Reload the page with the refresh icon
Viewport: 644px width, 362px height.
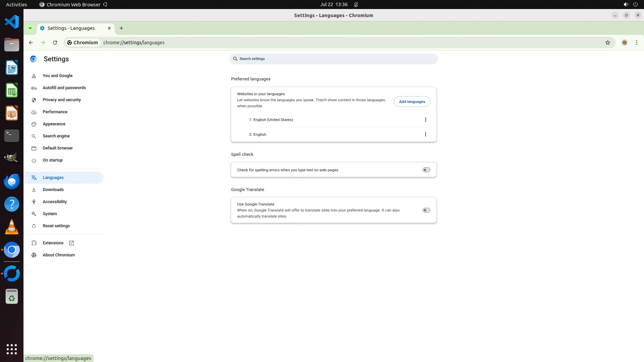(55, 43)
